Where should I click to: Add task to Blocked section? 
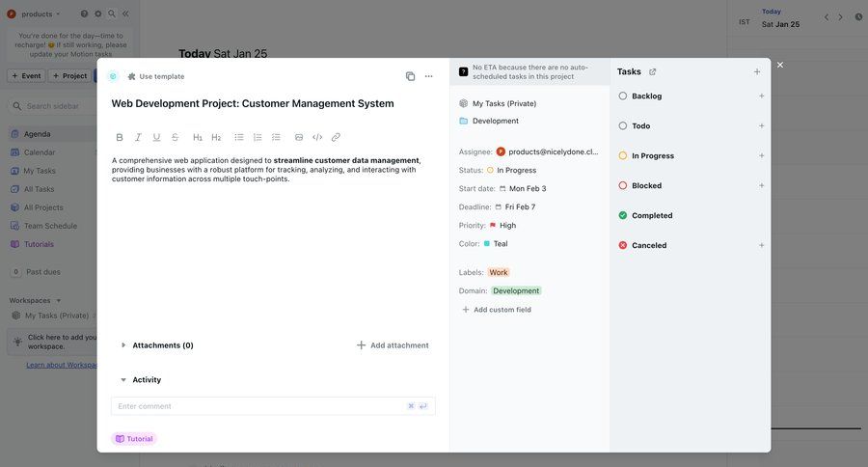tap(761, 185)
